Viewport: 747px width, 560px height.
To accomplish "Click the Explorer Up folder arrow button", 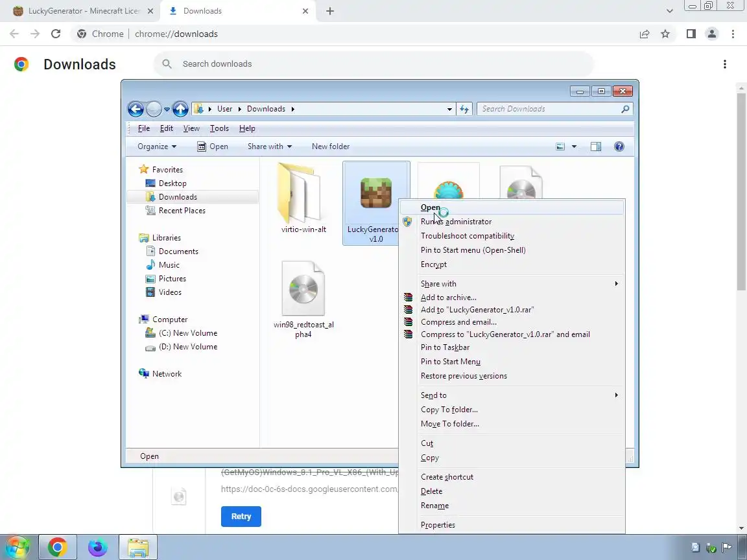I will pos(180,109).
